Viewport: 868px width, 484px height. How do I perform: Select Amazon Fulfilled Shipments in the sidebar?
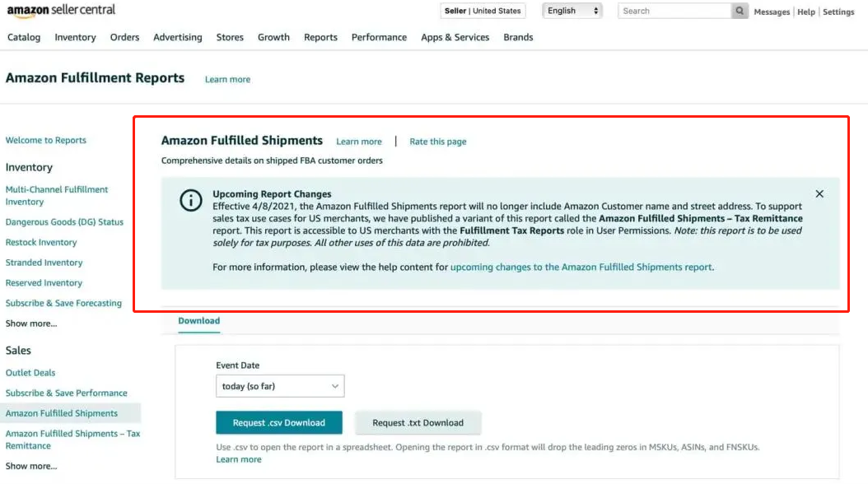click(62, 413)
